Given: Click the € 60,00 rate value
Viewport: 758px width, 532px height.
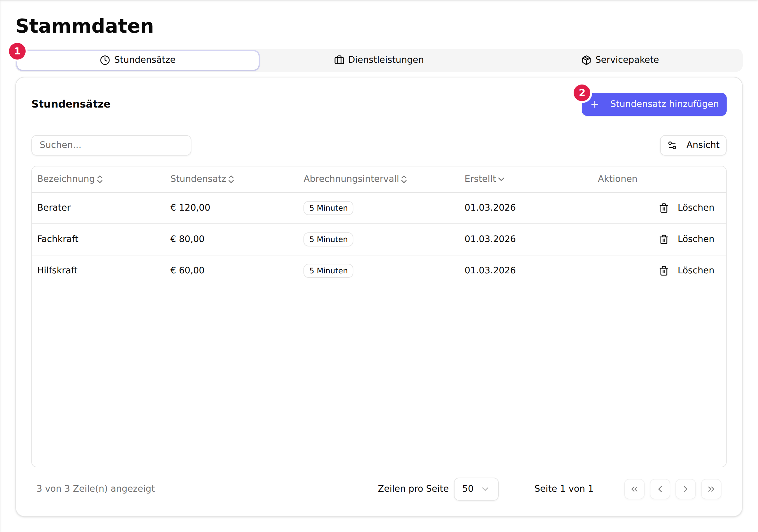Looking at the screenshot, I should point(187,270).
